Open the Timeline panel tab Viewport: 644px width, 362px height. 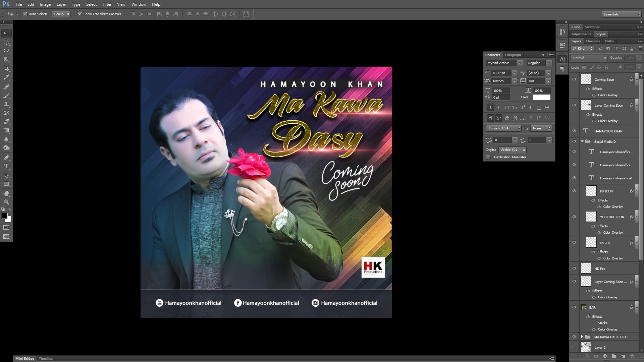point(46,359)
